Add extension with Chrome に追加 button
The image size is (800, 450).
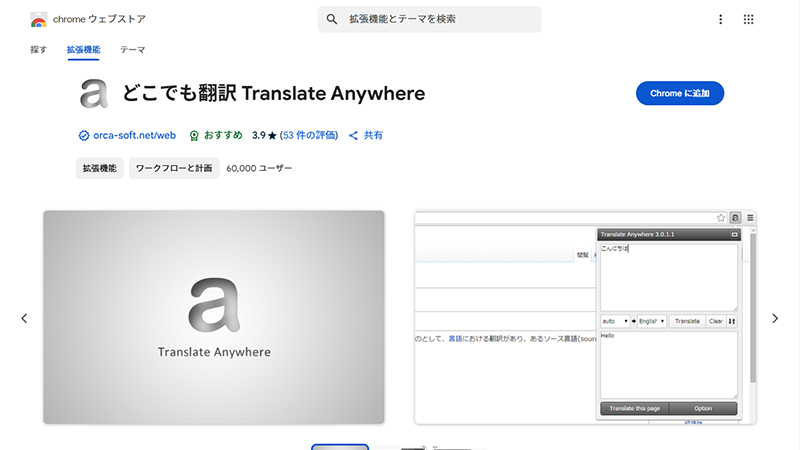pos(680,93)
